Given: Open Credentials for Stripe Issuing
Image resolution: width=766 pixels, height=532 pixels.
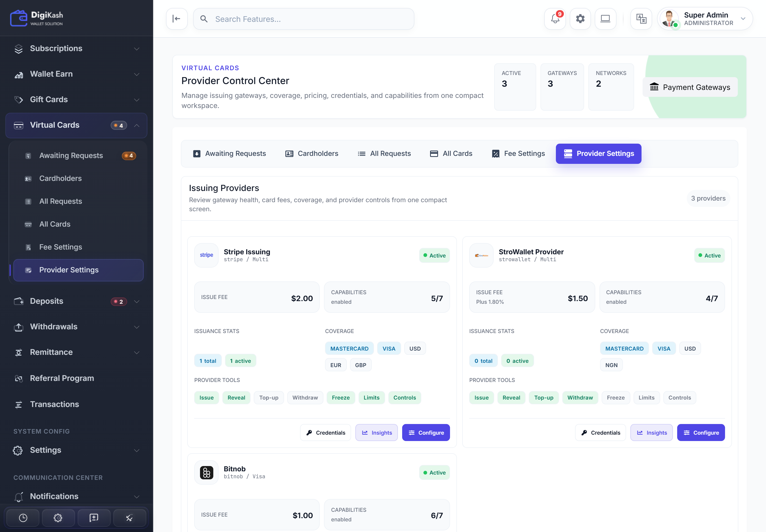Looking at the screenshot, I should click(325, 433).
